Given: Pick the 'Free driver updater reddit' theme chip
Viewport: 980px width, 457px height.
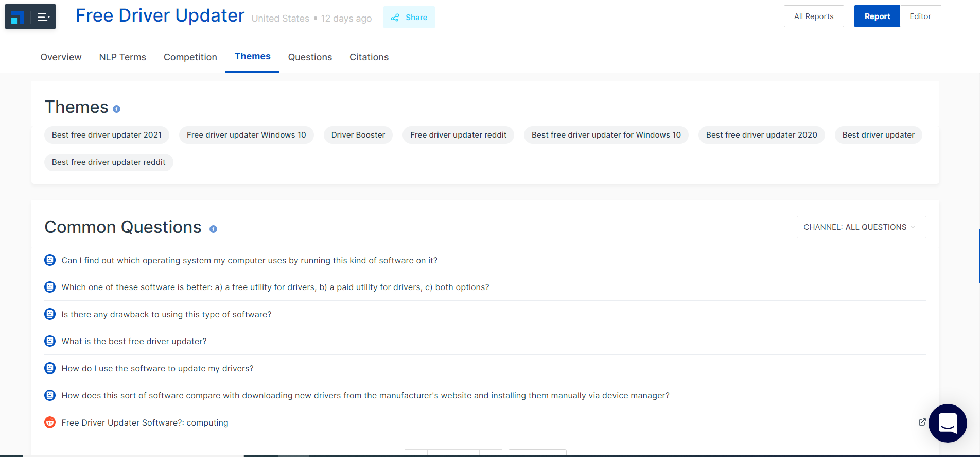Looking at the screenshot, I should pos(458,135).
